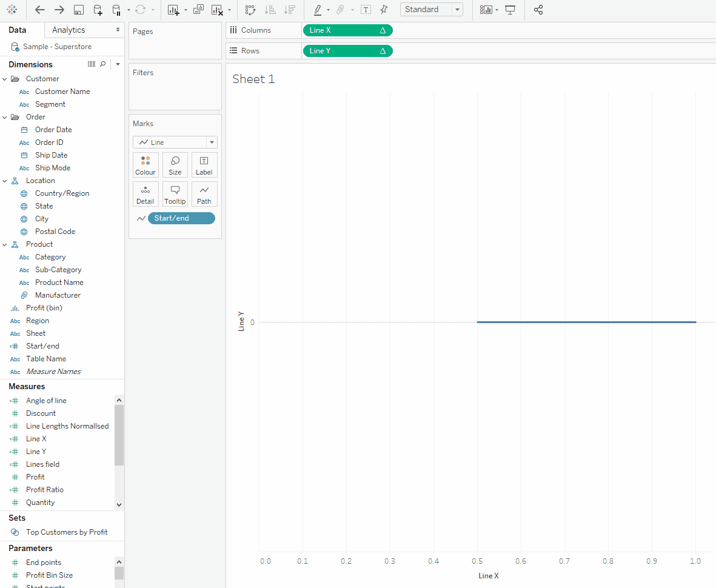
Task: Sort ascending via toolbar icon
Action: [270, 10]
